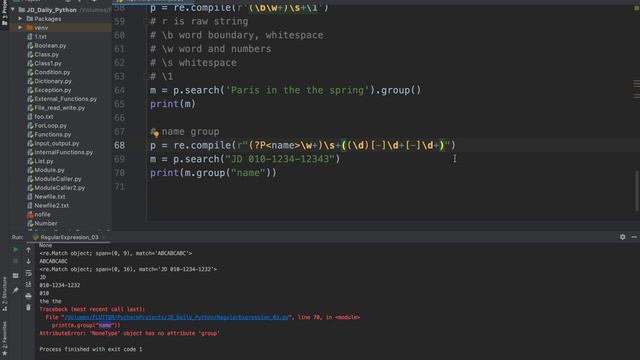This screenshot has height=360, width=640.
Task: Click the print icon in Run console toolbar
Action: coord(29,296)
